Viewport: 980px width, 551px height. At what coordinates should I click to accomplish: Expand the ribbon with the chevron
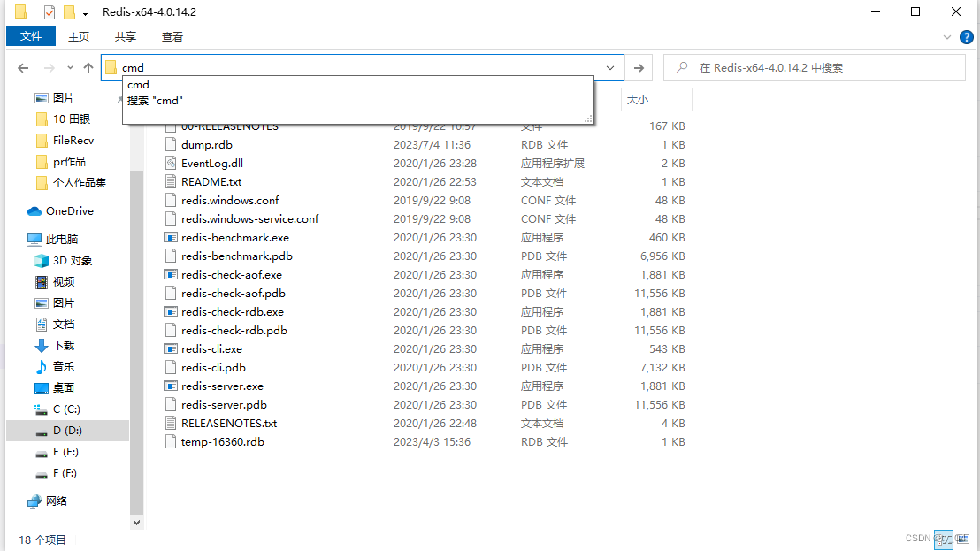(x=947, y=37)
